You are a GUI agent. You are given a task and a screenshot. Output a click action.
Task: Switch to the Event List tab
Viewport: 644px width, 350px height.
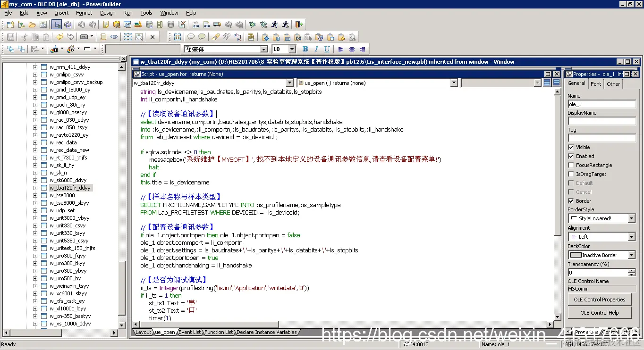point(190,332)
